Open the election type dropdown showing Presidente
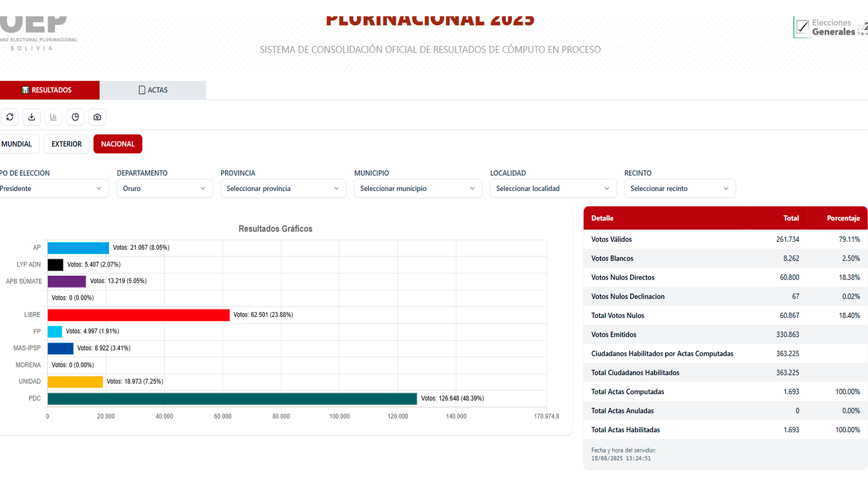868x488 pixels. [x=53, y=188]
